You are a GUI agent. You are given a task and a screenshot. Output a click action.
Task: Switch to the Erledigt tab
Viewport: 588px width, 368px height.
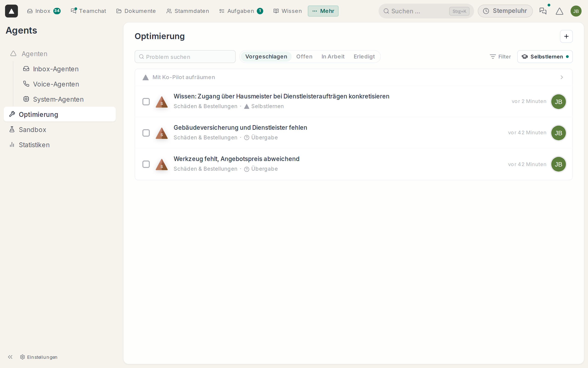364,57
